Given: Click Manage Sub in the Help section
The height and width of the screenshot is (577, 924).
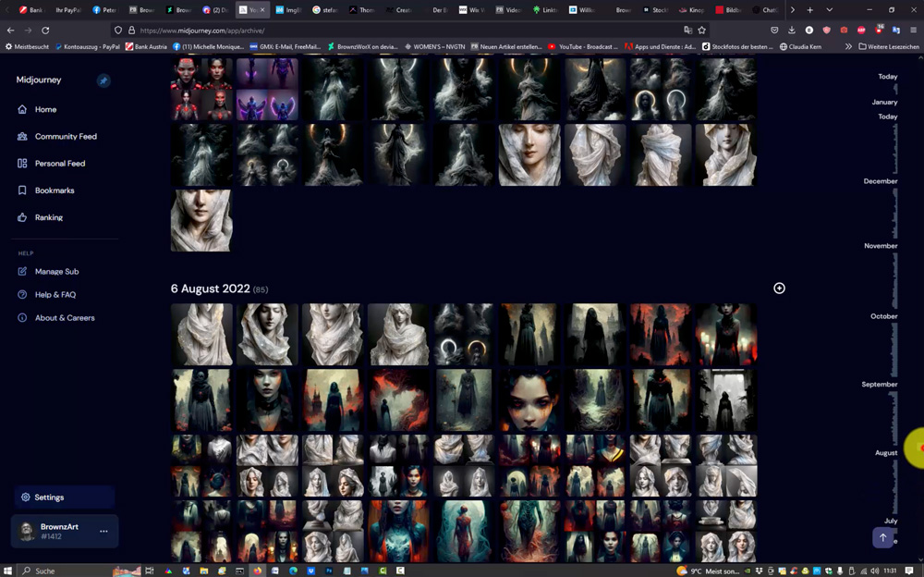Looking at the screenshot, I should coord(55,272).
